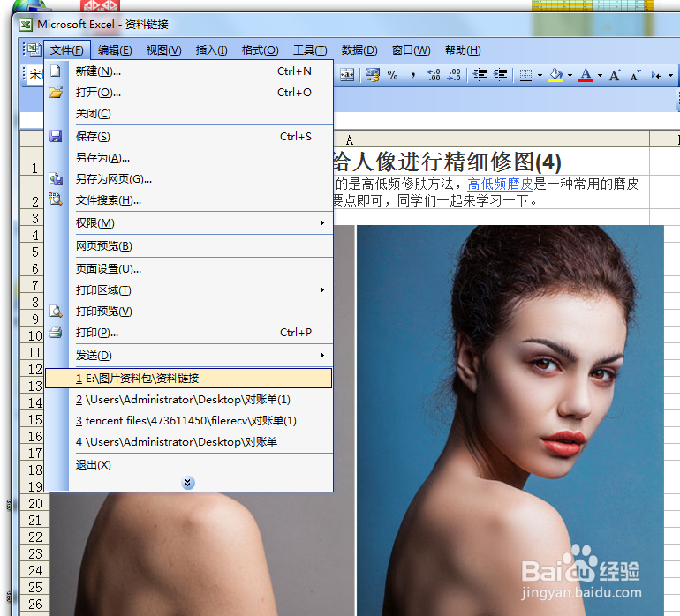Choose 关闭(C) in the File menu
The width and height of the screenshot is (680, 616).
pyautogui.click(x=189, y=114)
